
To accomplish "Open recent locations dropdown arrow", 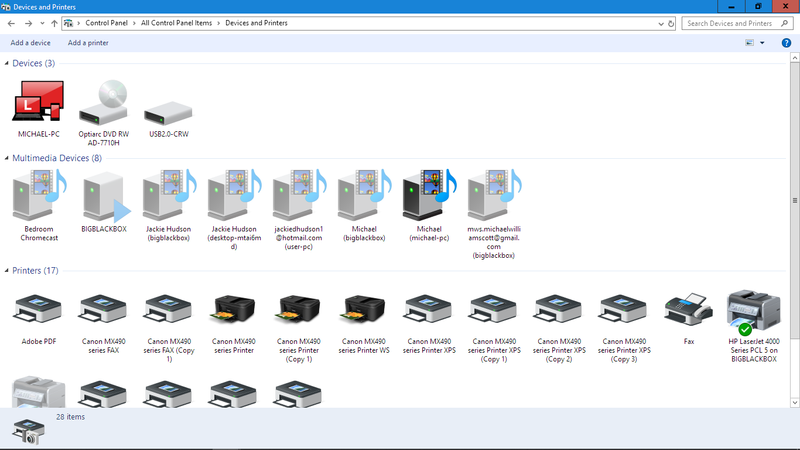I will (42, 23).
